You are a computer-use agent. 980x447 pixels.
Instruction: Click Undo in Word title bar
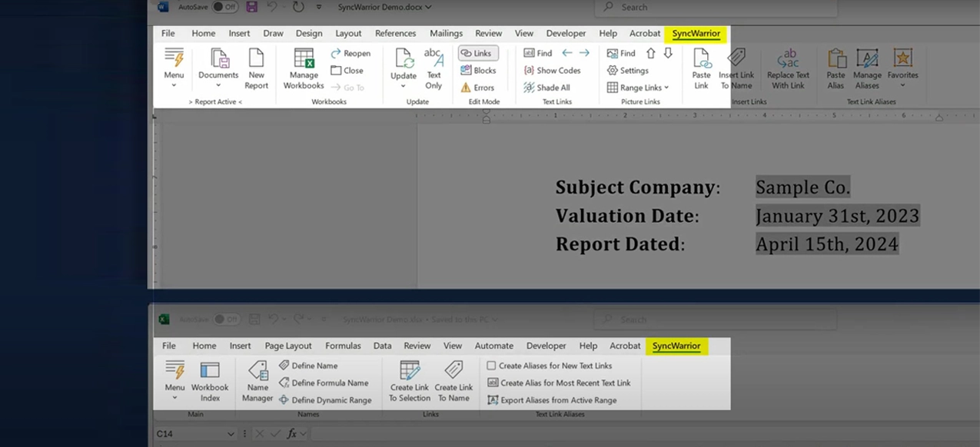pos(272,7)
